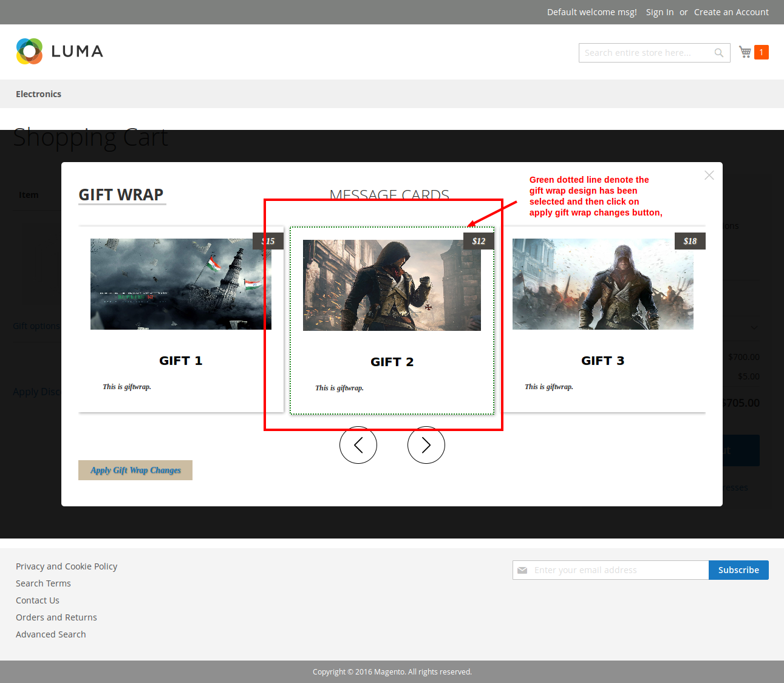Click Apply Gift Wrap Changes button
Viewport: 784px width, 683px height.
pos(135,470)
